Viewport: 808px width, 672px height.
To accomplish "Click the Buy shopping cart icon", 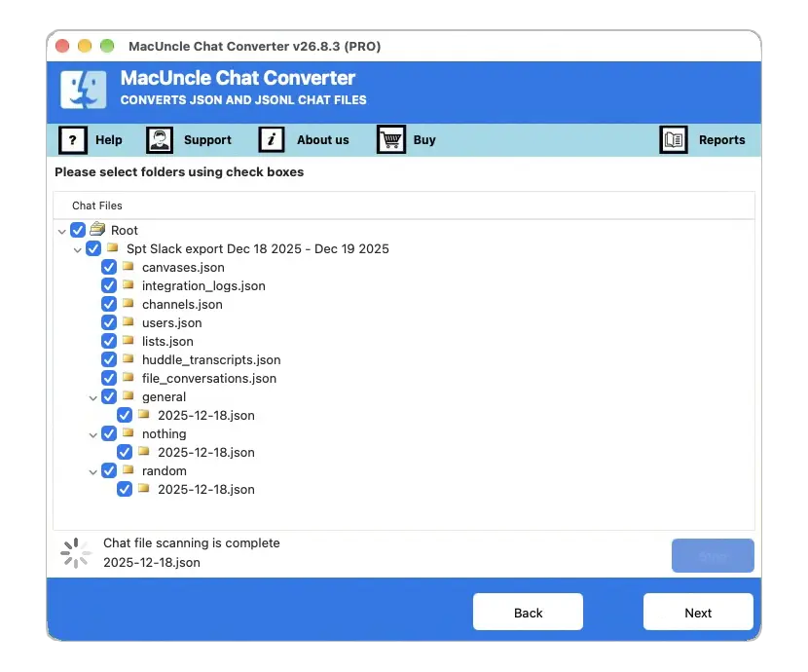I will pyautogui.click(x=391, y=139).
